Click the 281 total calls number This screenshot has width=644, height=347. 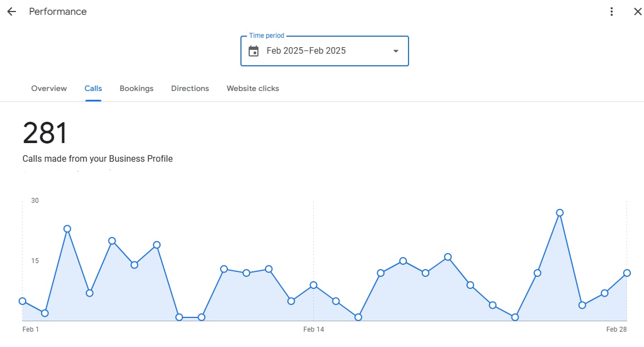tap(45, 133)
